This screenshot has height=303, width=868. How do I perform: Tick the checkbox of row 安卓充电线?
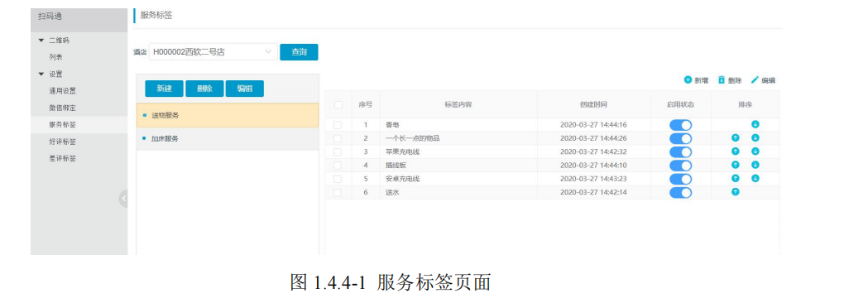pos(338,179)
